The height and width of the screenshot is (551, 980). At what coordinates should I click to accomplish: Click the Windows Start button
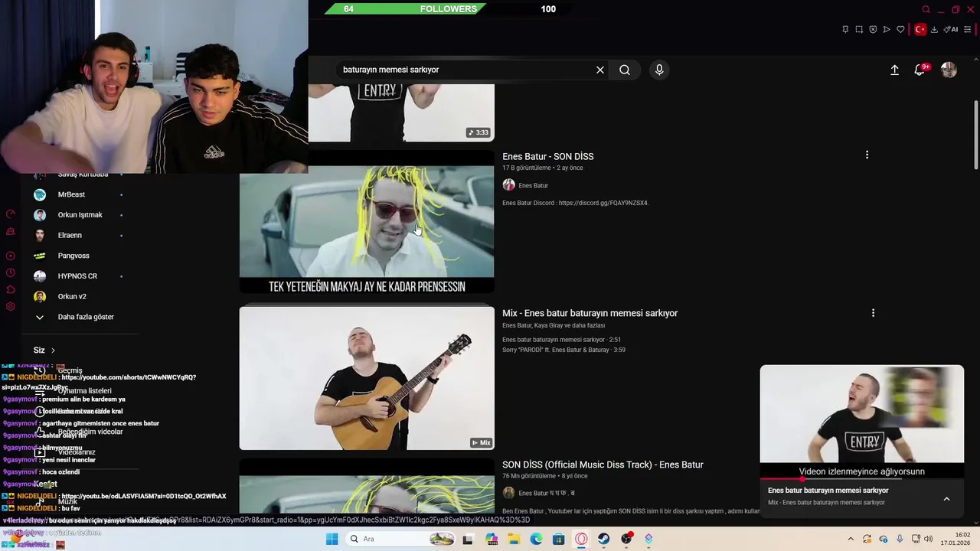tap(332, 539)
